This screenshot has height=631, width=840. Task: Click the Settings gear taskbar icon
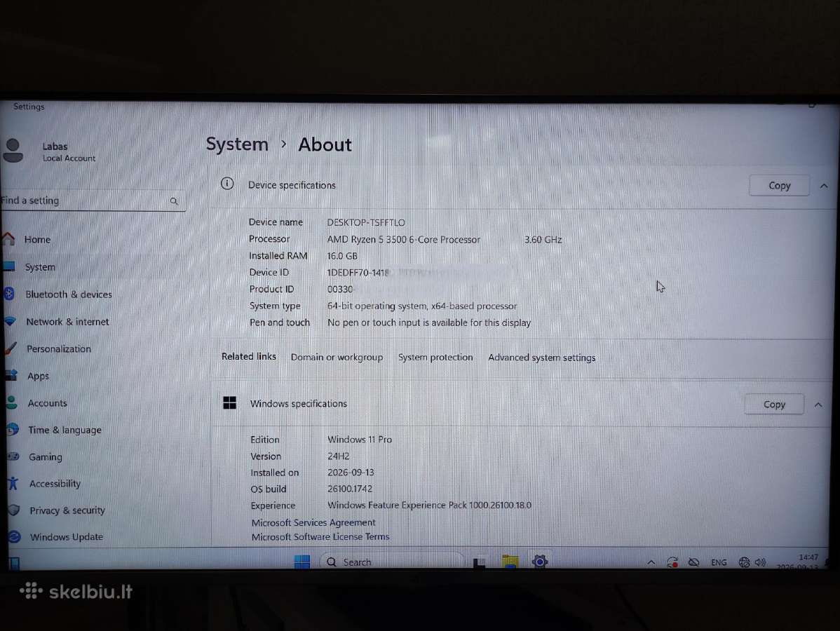tap(539, 561)
